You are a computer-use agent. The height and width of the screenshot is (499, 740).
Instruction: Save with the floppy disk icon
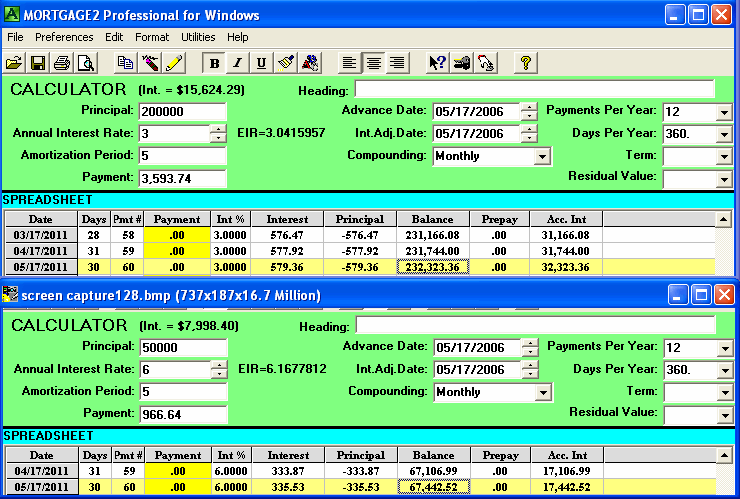[x=38, y=63]
